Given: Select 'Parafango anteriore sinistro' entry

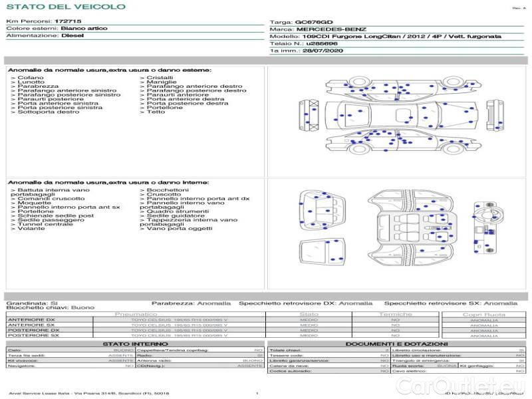Looking at the screenshot, I should coord(64,90).
